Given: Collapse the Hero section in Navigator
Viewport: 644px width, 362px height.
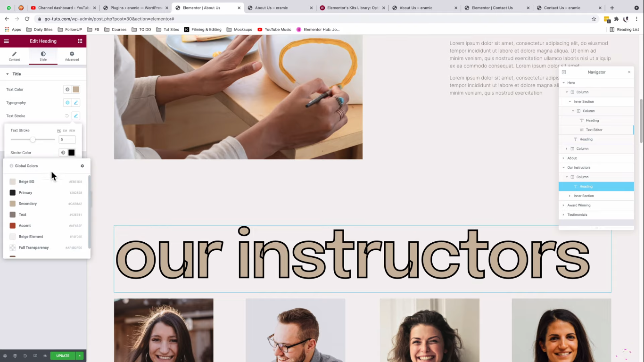Looking at the screenshot, I should coord(564,82).
